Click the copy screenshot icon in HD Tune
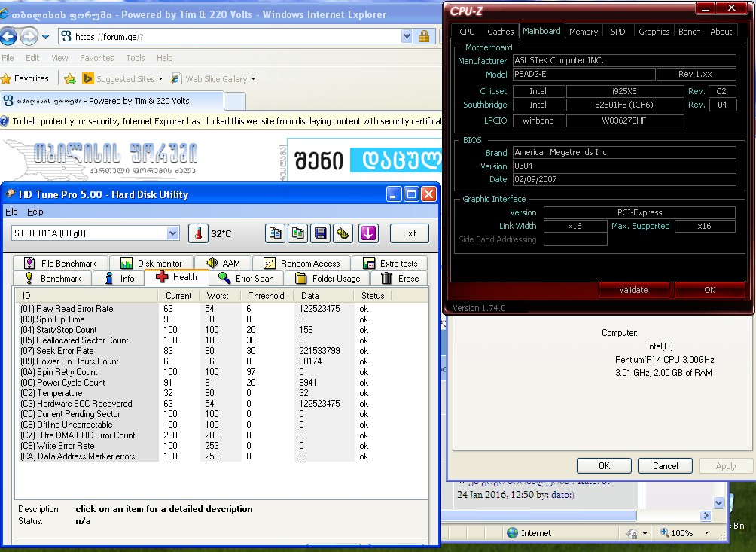Viewport: 756px width, 552px height. tap(298, 233)
